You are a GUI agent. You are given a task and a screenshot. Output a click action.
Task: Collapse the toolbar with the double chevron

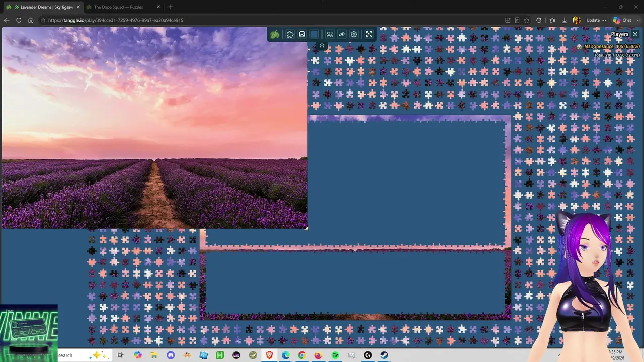coord(322,46)
